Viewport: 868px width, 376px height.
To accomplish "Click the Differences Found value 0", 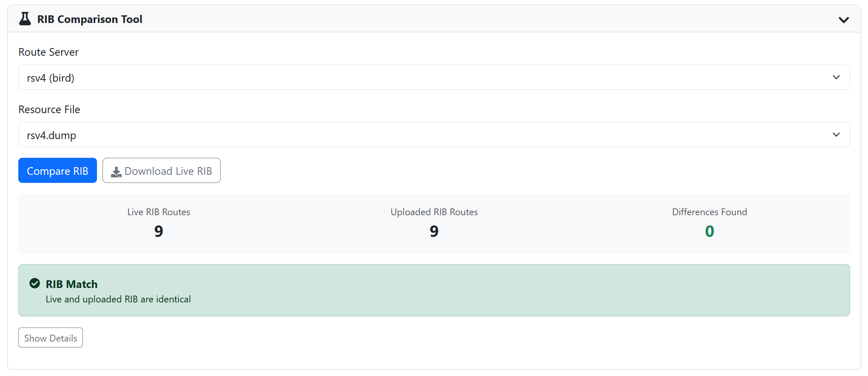I will point(709,231).
